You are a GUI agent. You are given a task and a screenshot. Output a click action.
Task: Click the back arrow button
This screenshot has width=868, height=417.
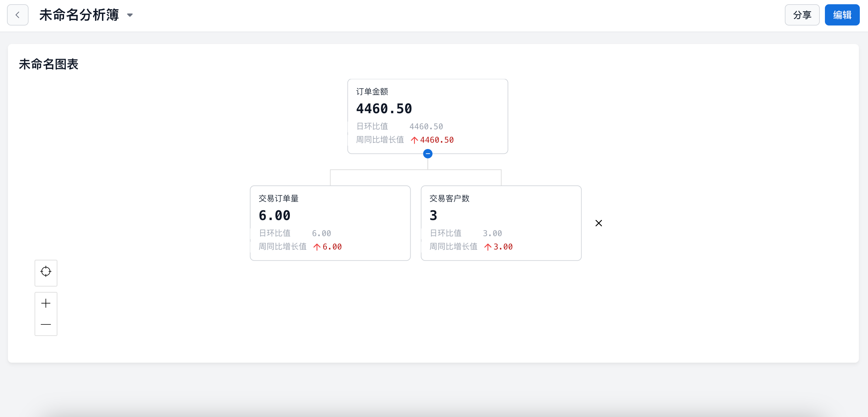click(x=18, y=15)
